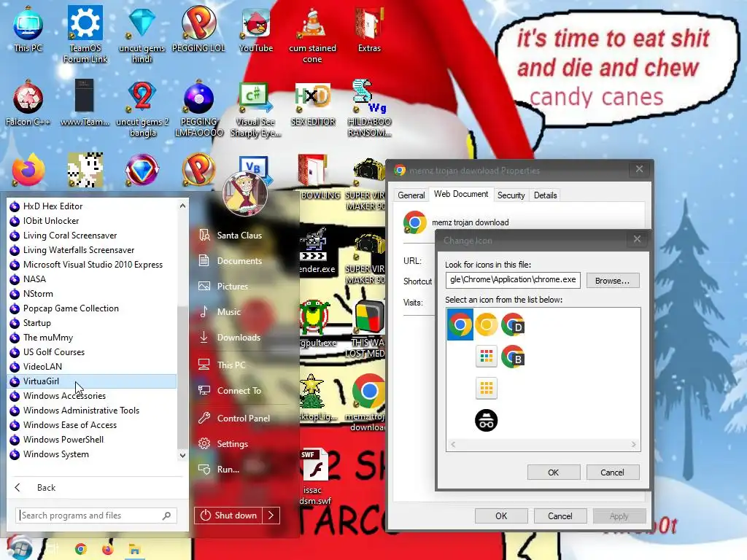Select the NASA program entry
The width and height of the screenshot is (747, 560).
tap(93, 279)
